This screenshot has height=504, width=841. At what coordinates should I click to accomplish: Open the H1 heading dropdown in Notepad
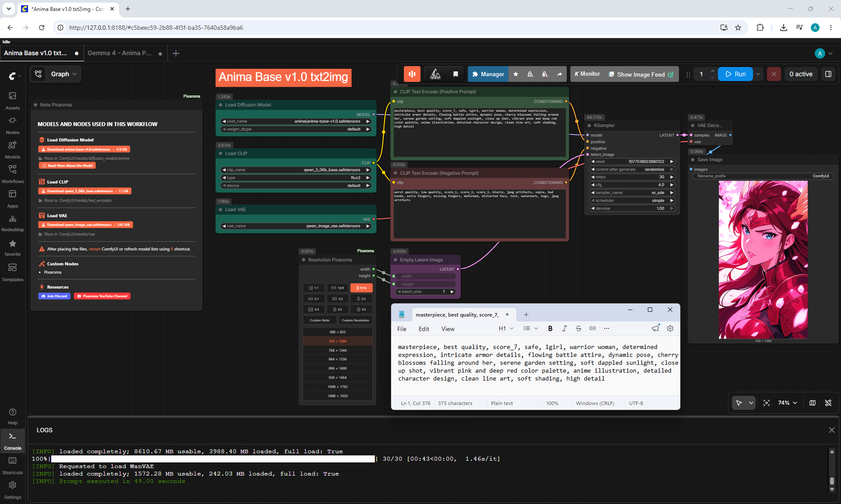pos(506,328)
